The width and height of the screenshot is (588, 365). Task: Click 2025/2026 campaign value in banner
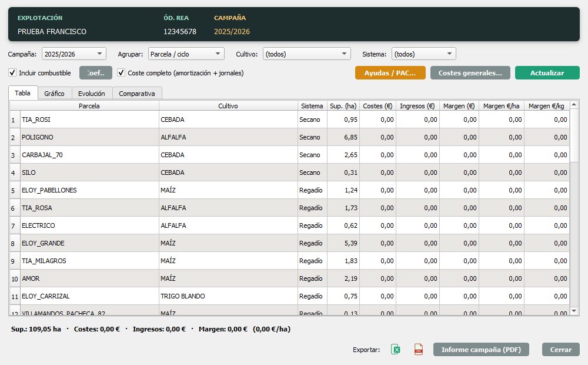pyautogui.click(x=232, y=32)
